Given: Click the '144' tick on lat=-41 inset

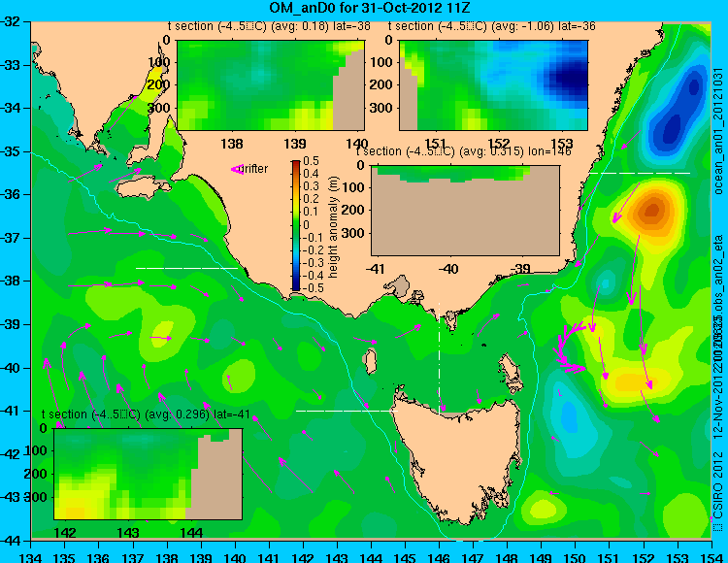Looking at the screenshot, I should tap(191, 533).
